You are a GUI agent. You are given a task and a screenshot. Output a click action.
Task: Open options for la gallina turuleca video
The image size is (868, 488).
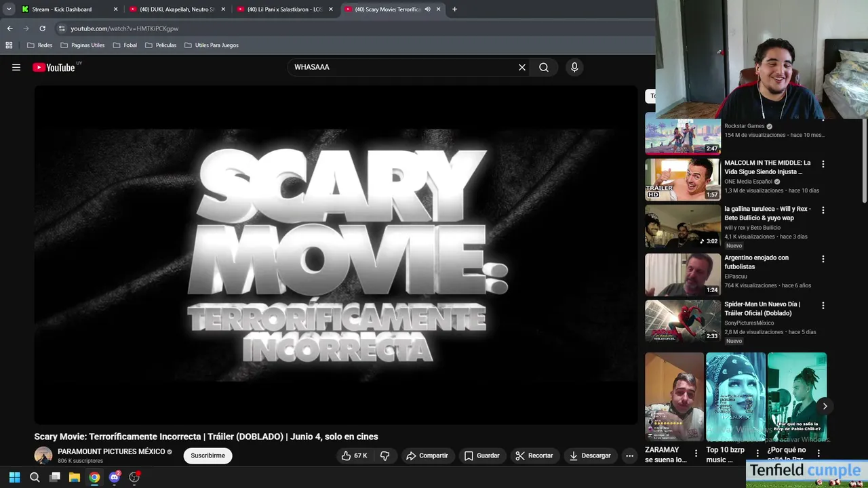pyautogui.click(x=823, y=210)
